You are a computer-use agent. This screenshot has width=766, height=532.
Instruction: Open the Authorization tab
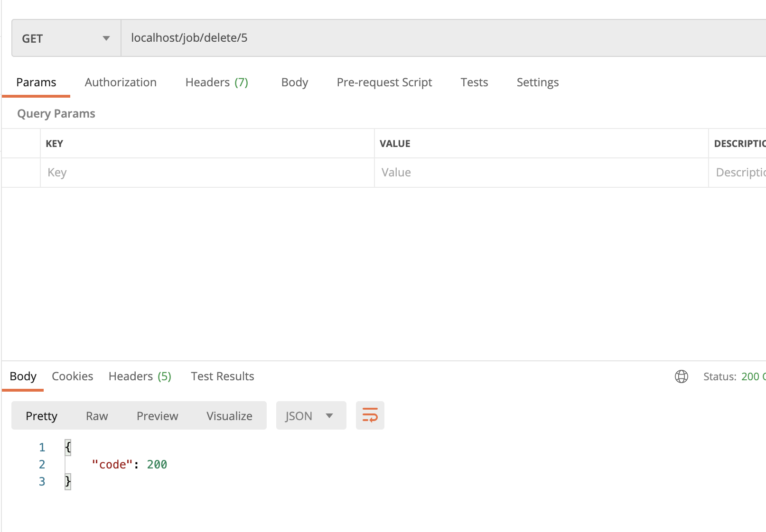tap(121, 83)
